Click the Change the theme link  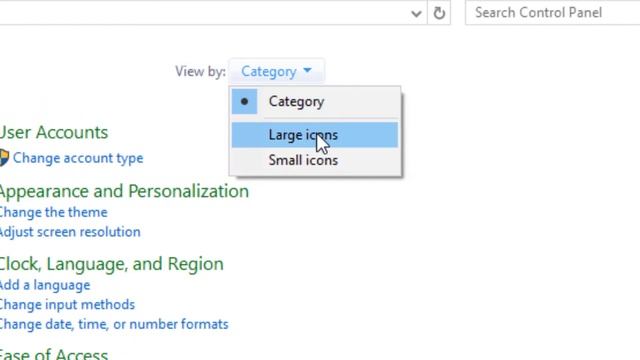pos(53,212)
